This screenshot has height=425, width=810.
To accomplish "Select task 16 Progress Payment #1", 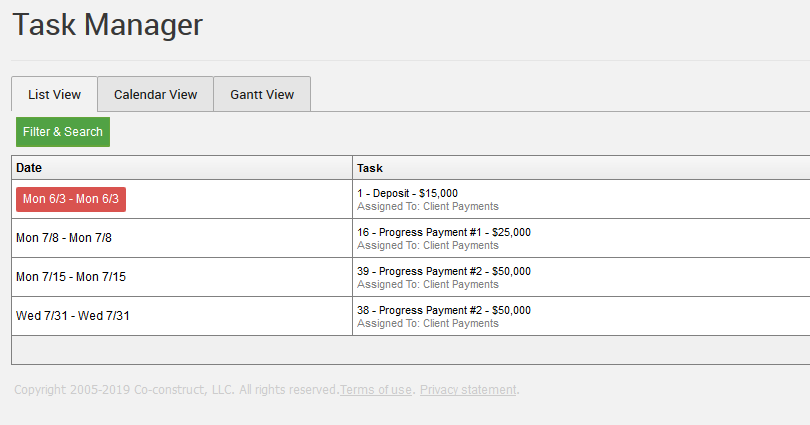I will pyautogui.click(x=444, y=232).
